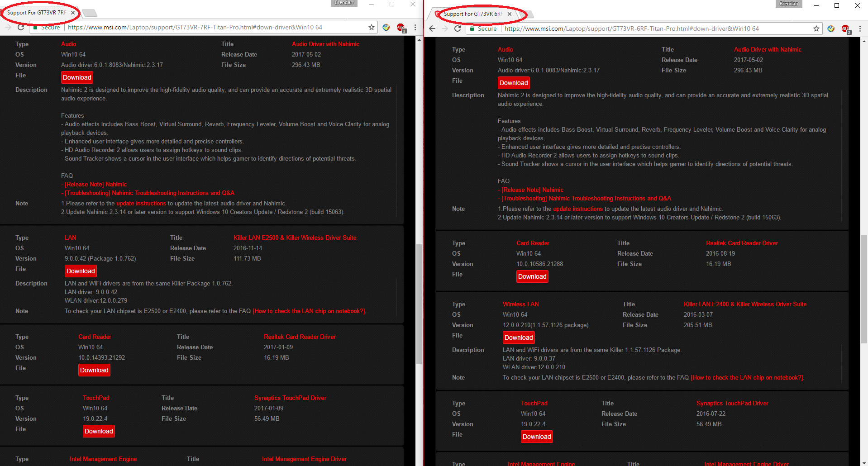Click the Secure lock indicator in right window

coord(483,29)
